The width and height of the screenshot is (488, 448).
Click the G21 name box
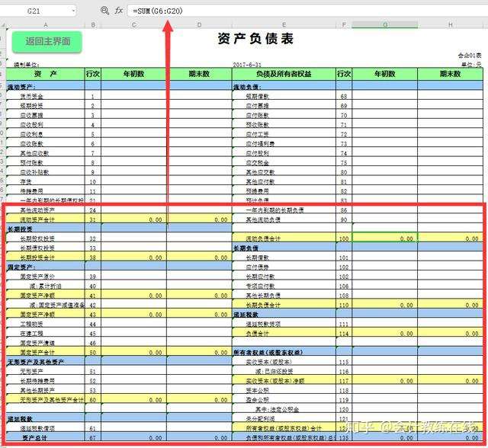34,11
